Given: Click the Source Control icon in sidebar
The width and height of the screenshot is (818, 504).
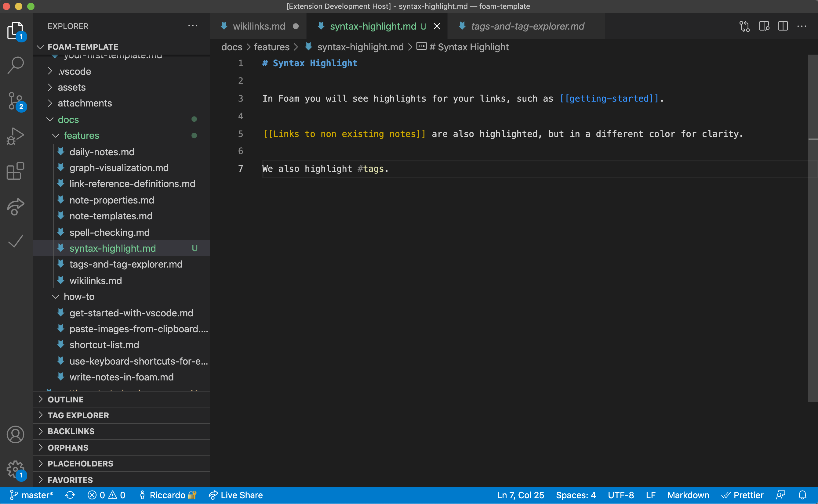Looking at the screenshot, I should coord(16,99).
